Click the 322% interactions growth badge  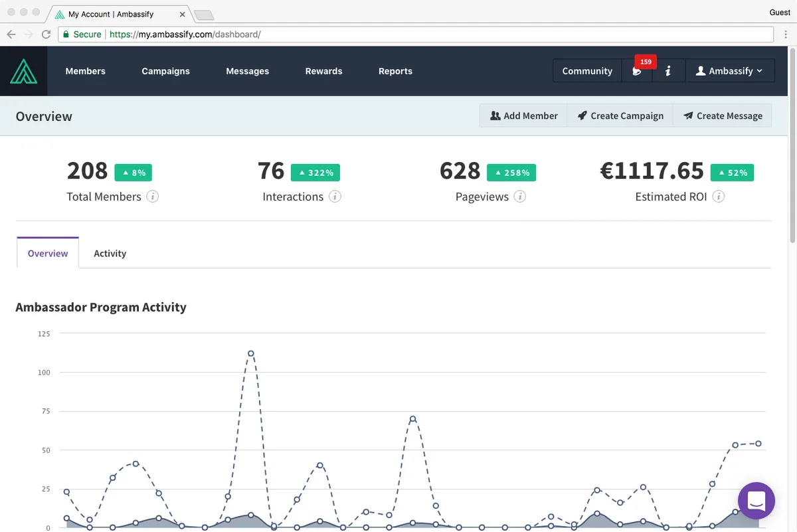(315, 173)
